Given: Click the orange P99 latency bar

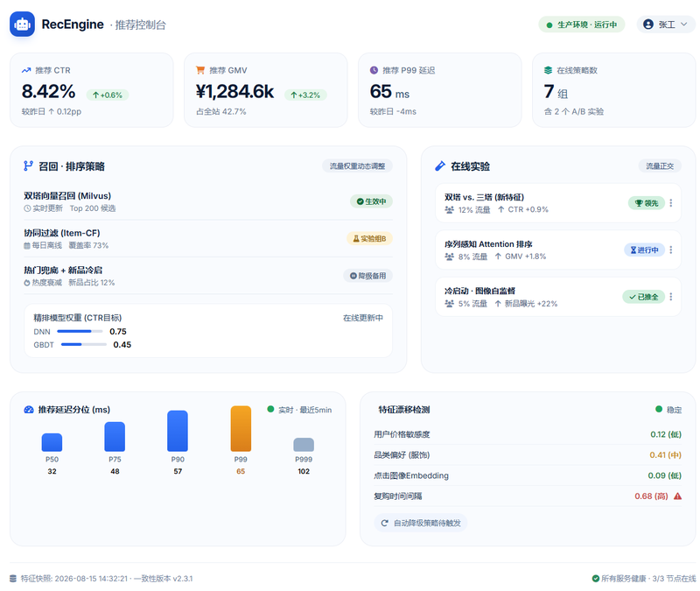Looking at the screenshot, I should [x=241, y=428].
